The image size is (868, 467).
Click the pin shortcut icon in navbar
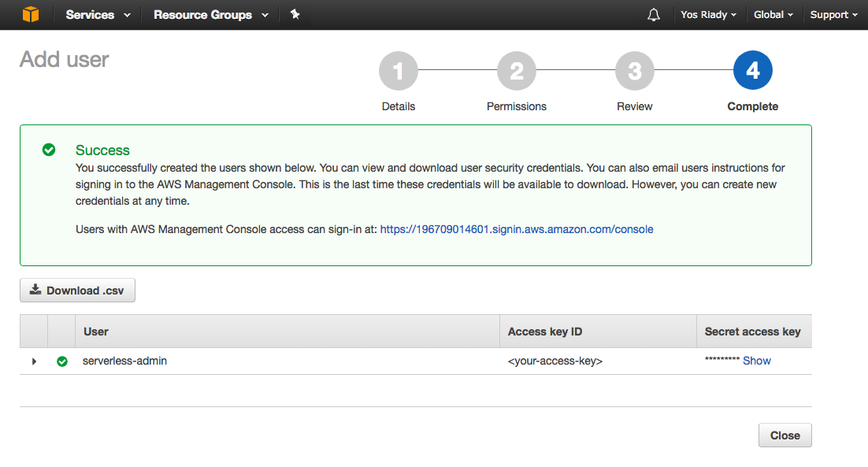pos(295,14)
